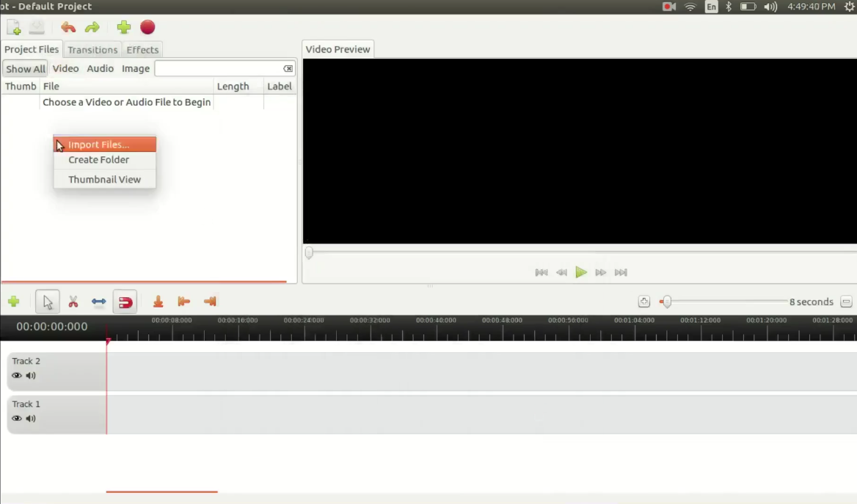Image resolution: width=857 pixels, height=504 pixels.
Task: Click the zoom out icon beside 8 seconds
Action: 846,302
